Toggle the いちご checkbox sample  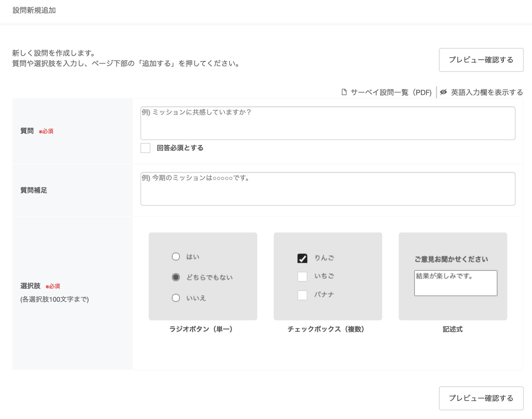coord(302,277)
